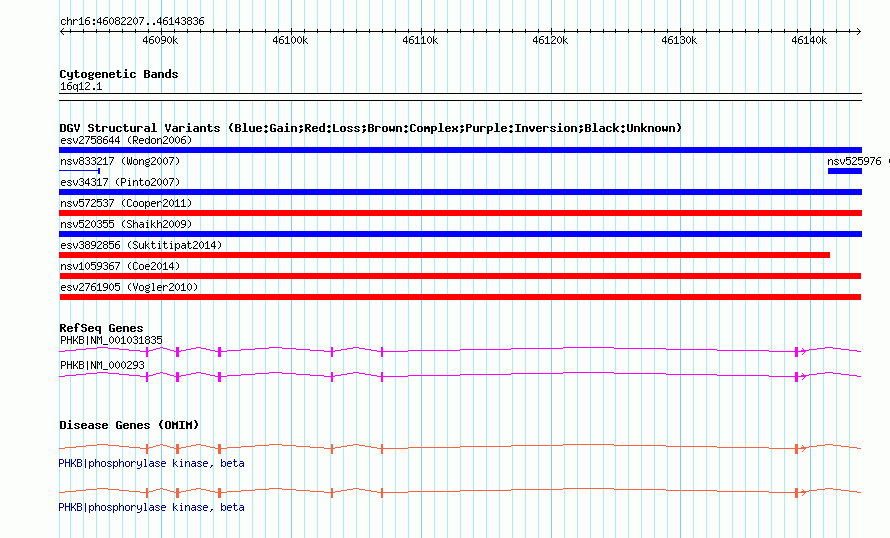The width and height of the screenshot is (890, 538).
Task: Click the magenta gene model for NM_001031835
Action: point(460,351)
